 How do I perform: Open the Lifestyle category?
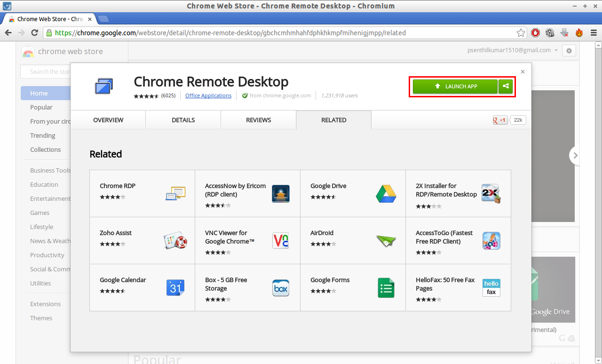coord(42,227)
